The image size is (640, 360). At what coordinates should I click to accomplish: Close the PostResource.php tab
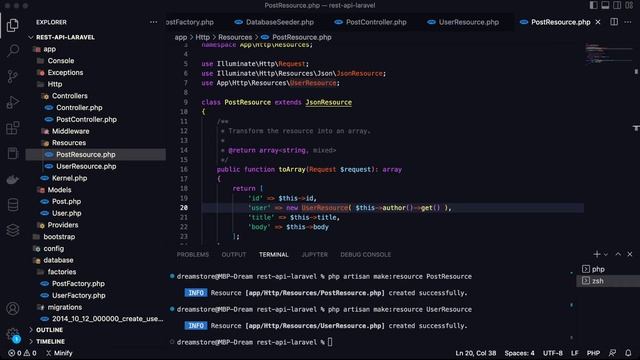(598, 22)
